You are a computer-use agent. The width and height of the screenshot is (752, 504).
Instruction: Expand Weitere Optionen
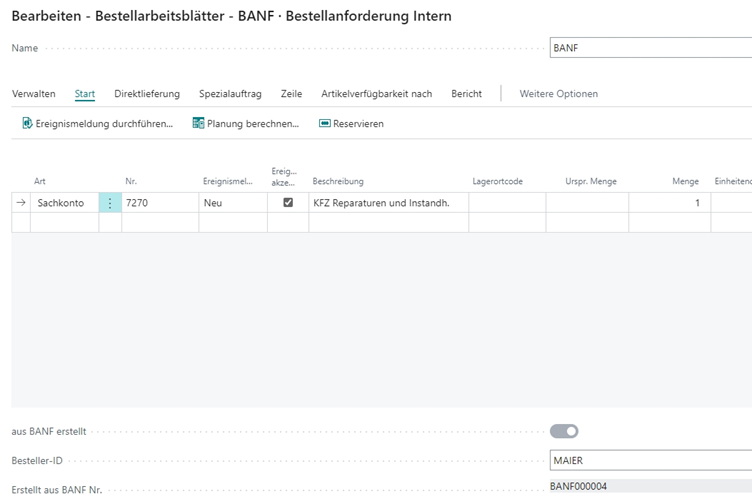coord(558,94)
